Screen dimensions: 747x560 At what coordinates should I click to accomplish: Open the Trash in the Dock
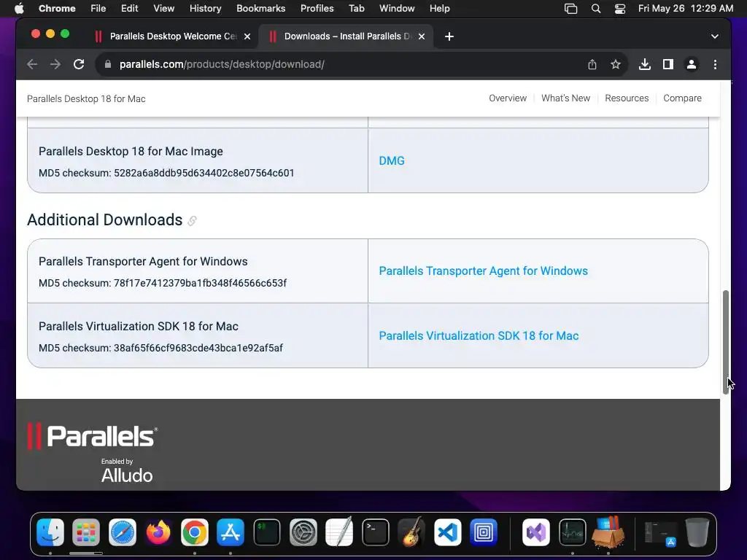tap(697, 532)
